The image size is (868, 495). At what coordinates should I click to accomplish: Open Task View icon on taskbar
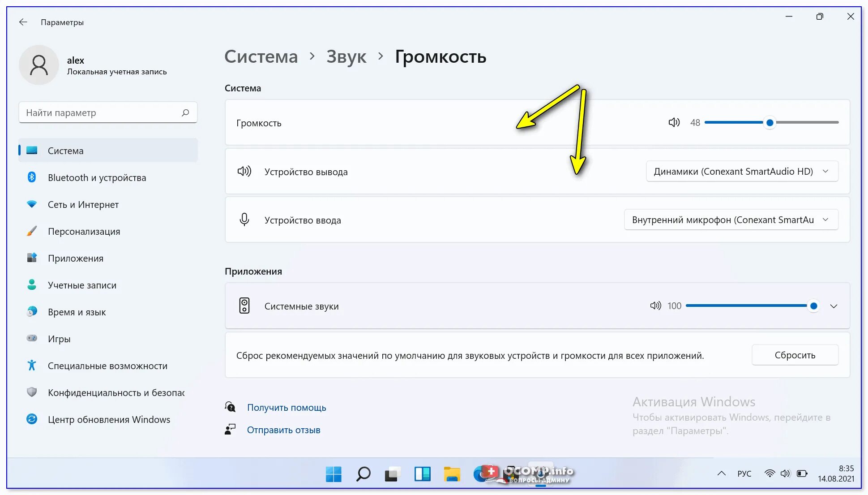[x=393, y=473]
